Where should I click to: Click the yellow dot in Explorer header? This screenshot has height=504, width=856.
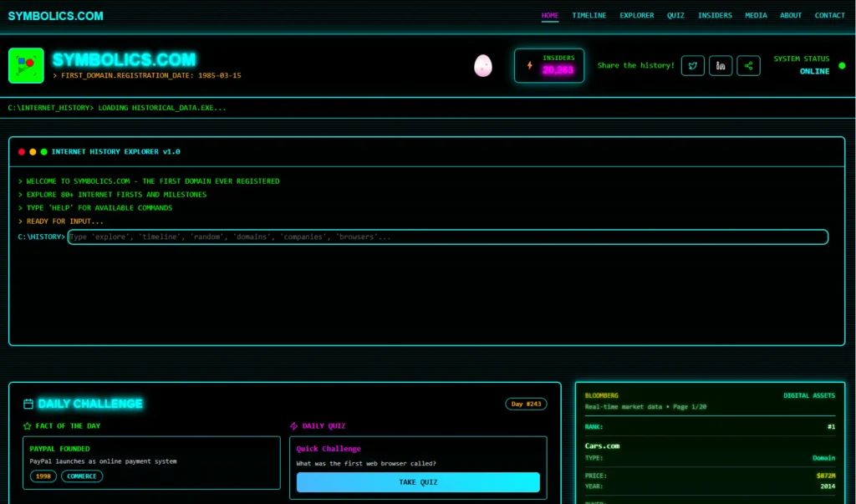[x=33, y=152]
